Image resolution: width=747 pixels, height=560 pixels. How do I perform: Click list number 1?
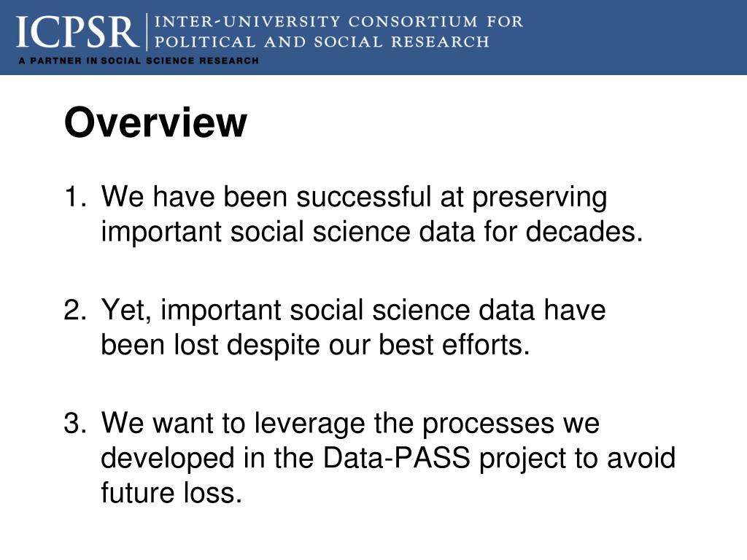[x=75, y=197]
